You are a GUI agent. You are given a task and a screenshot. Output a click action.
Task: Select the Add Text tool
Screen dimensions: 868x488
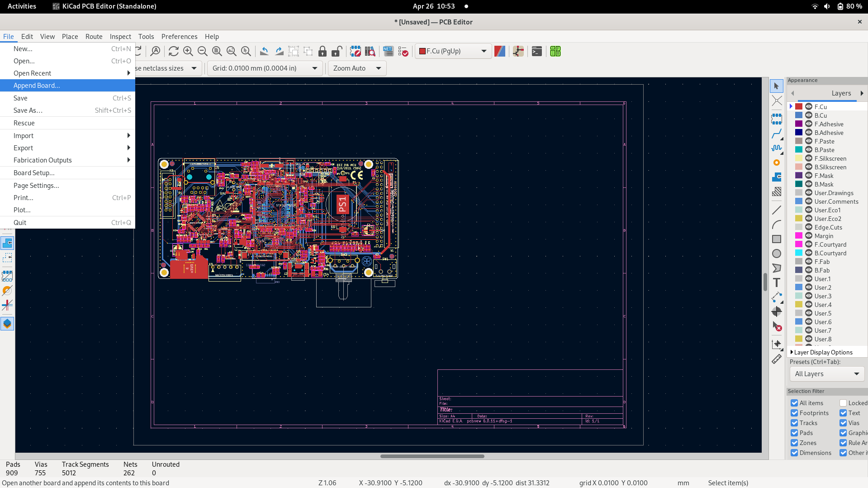point(776,282)
